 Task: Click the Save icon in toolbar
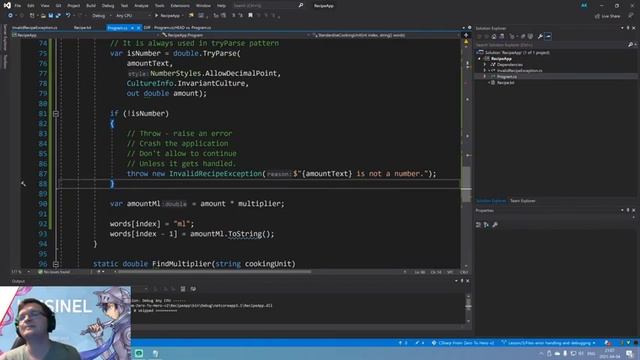tap(51, 16)
